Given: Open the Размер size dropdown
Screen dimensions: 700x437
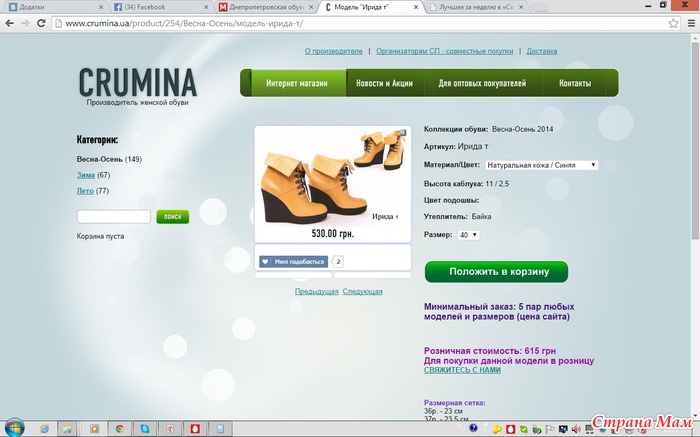Looking at the screenshot, I should pos(468,235).
